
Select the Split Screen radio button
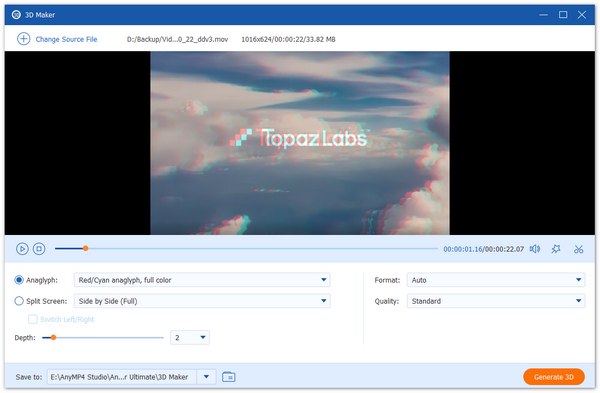[x=19, y=301]
